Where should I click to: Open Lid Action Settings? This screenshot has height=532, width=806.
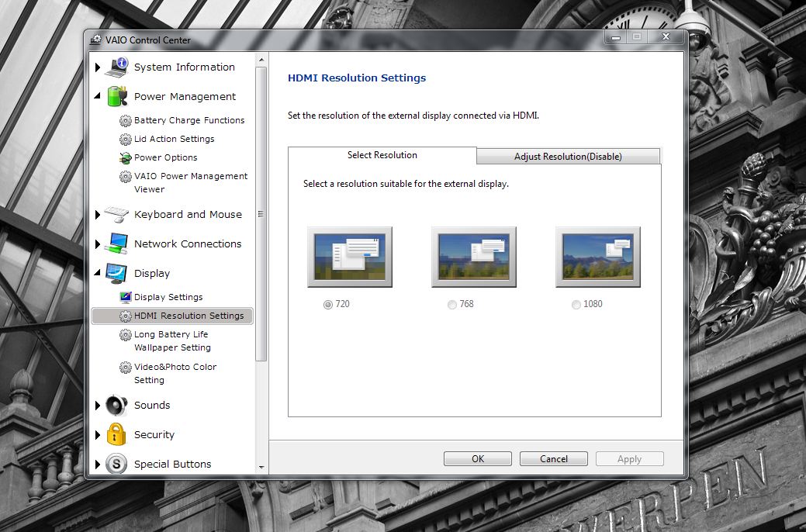(175, 139)
